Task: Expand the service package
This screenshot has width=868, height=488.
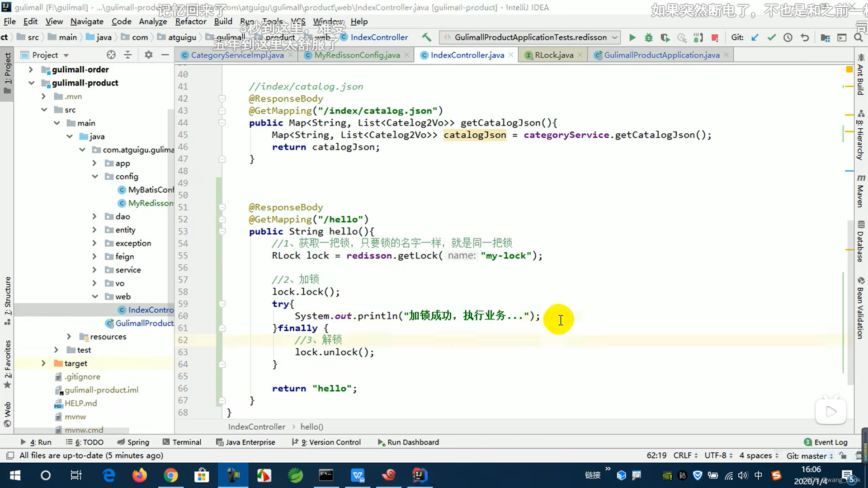Action: click(94, 270)
